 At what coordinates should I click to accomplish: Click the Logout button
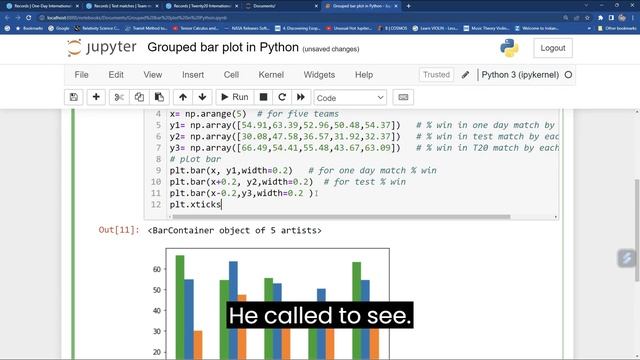pos(553,48)
